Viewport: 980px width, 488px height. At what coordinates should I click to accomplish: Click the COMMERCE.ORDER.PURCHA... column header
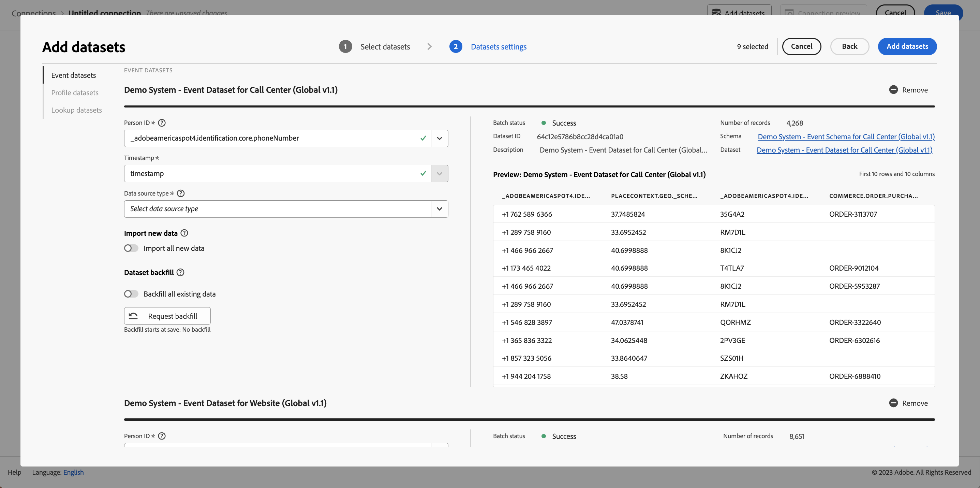(873, 196)
